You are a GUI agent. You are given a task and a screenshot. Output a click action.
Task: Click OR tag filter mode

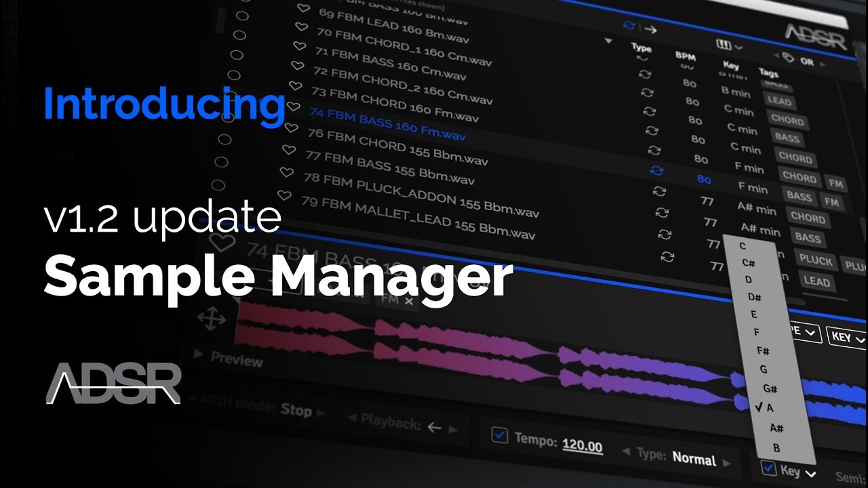point(806,62)
